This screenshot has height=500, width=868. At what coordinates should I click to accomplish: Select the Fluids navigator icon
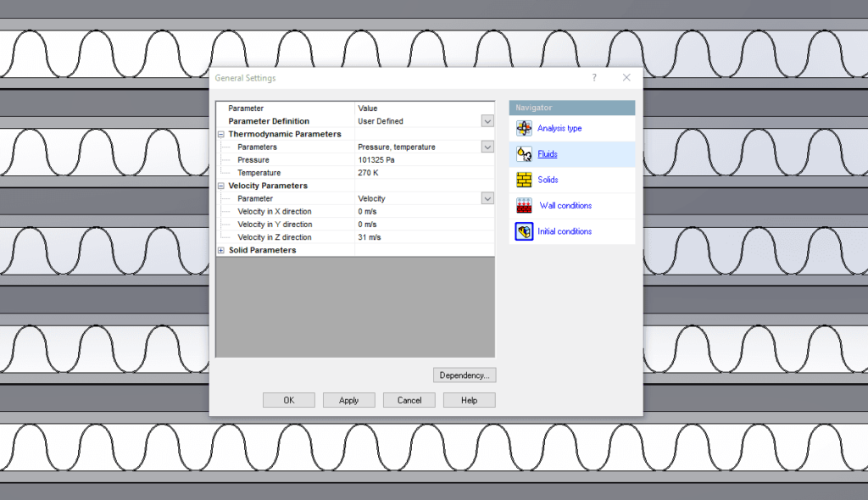524,154
